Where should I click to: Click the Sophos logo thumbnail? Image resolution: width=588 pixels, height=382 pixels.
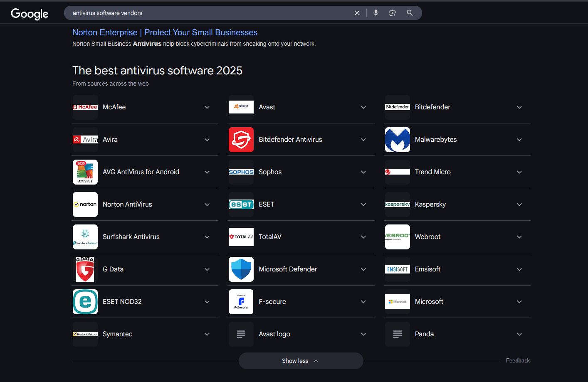point(241,172)
